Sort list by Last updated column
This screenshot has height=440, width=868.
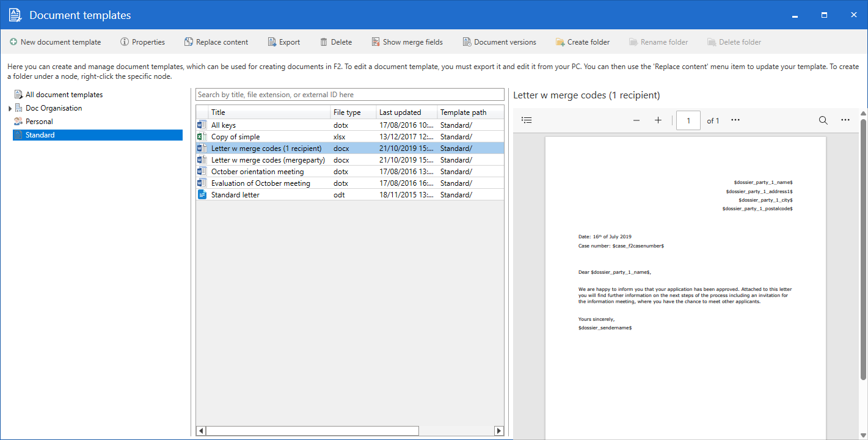(x=400, y=112)
